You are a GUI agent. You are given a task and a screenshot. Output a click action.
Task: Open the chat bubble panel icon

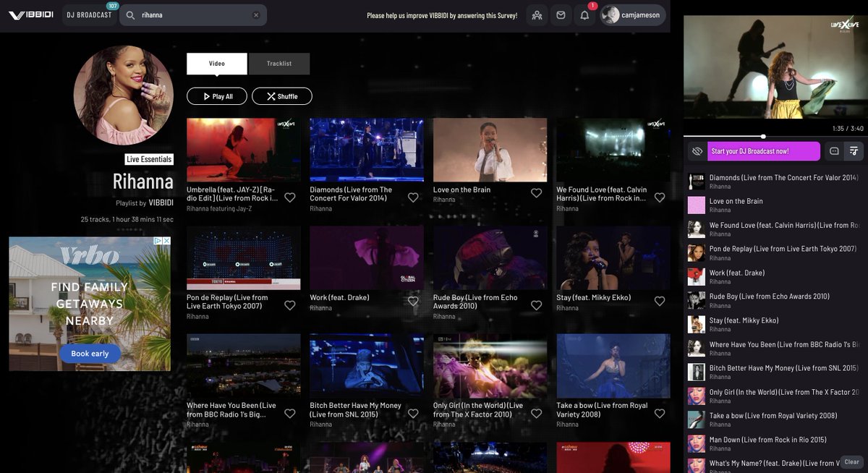tap(834, 151)
